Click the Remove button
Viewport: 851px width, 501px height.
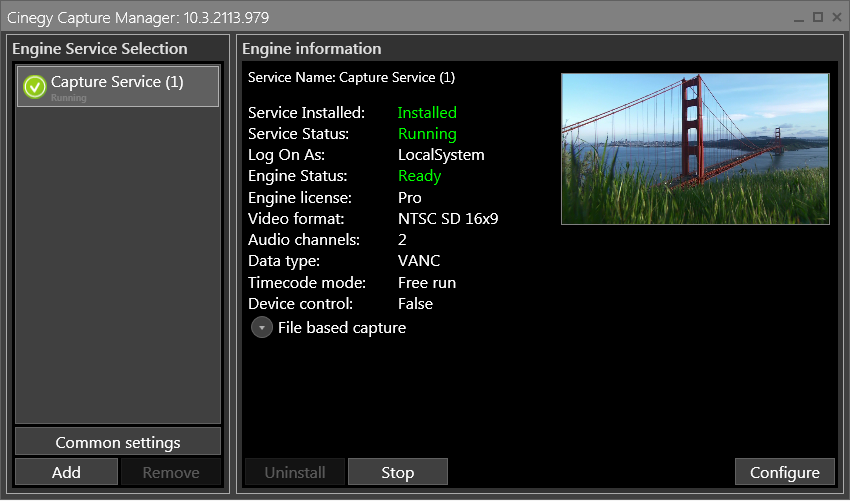click(x=171, y=472)
